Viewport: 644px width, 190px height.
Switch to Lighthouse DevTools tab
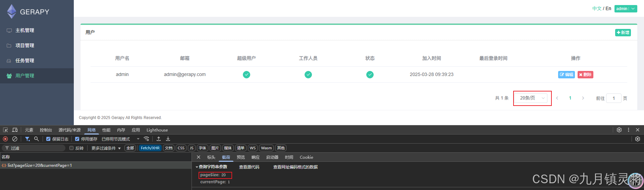pyautogui.click(x=157, y=130)
